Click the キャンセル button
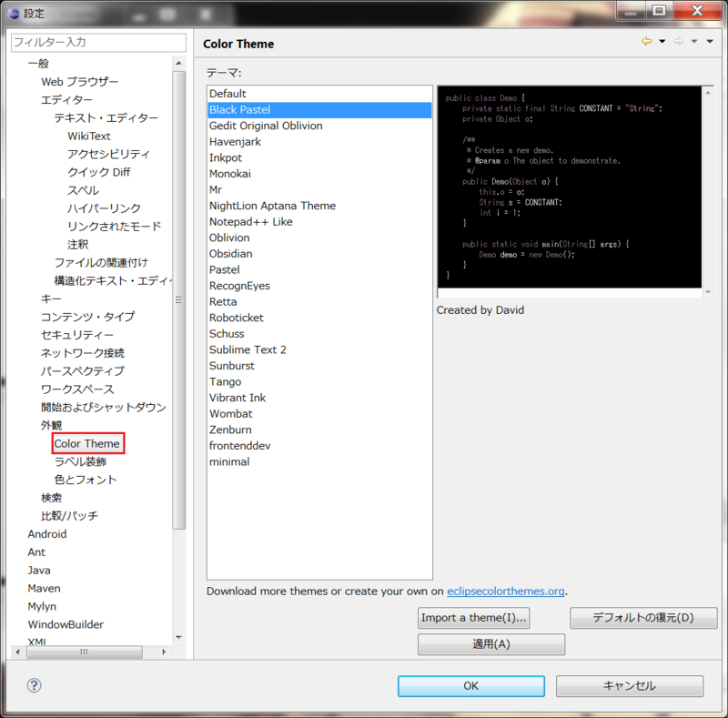 tap(630, 686)
